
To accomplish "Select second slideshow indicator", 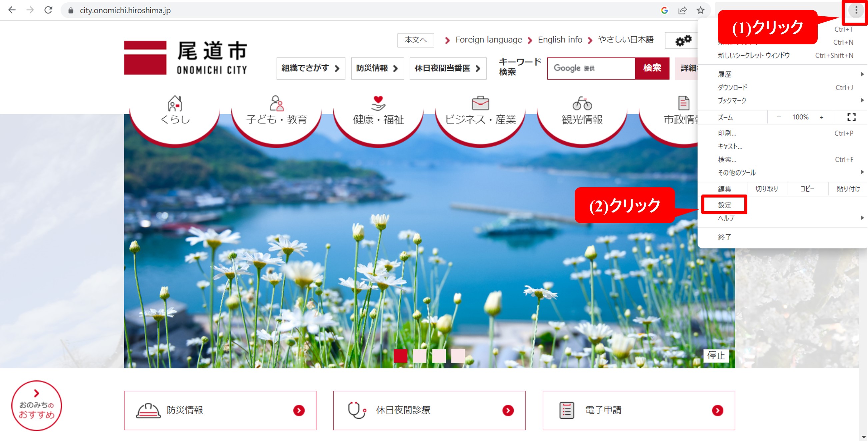I will click(420, 356).
